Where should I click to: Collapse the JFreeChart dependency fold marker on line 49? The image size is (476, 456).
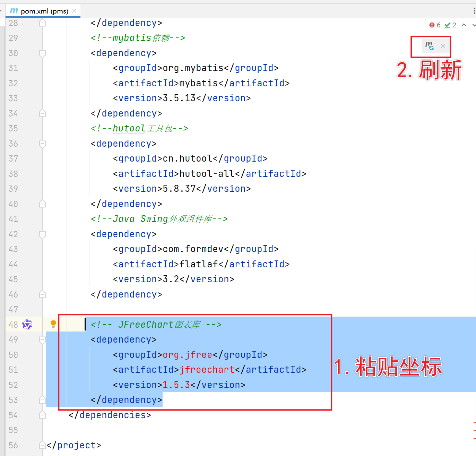pyautogui.click(x=42, y=340)
